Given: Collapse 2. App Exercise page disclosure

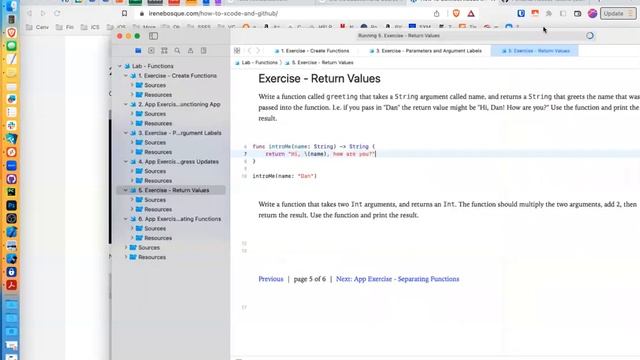Looking at the screenshot, I should [x=126, y=104].
